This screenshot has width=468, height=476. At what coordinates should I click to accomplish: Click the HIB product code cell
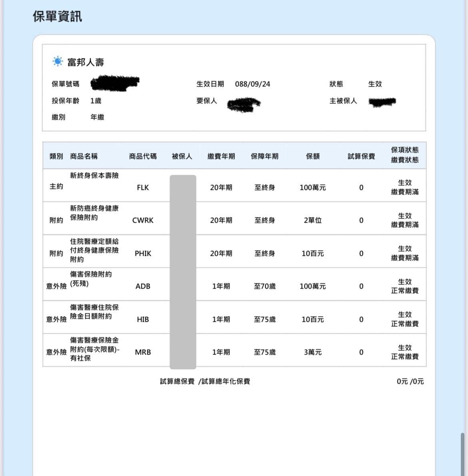(143, 319)
